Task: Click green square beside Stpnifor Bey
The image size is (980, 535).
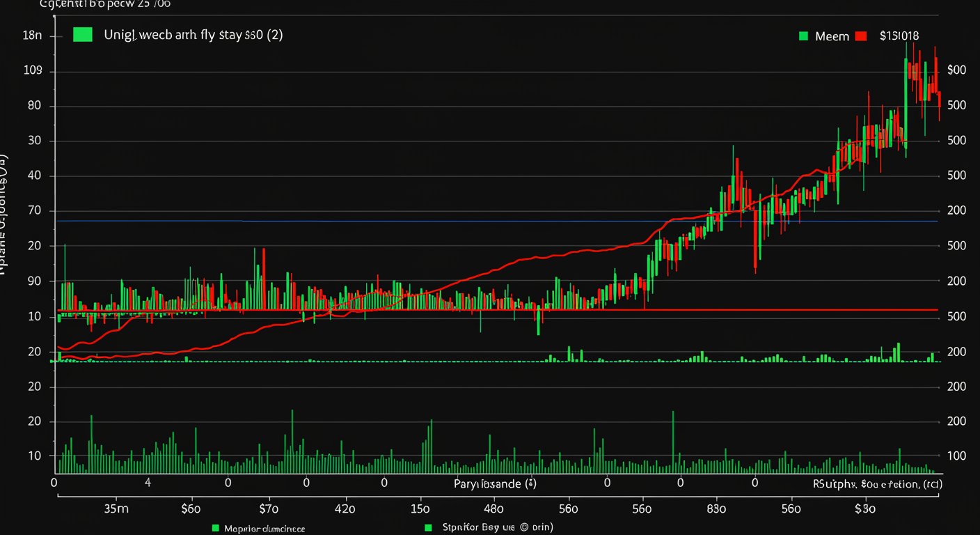Action: (x=429, y=528)
